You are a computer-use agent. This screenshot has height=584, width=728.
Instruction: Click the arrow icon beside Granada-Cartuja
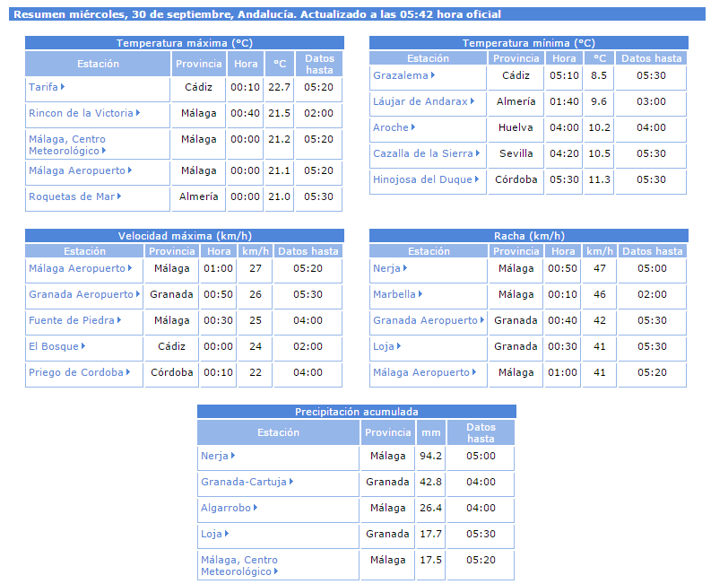[x=291, y=482]
